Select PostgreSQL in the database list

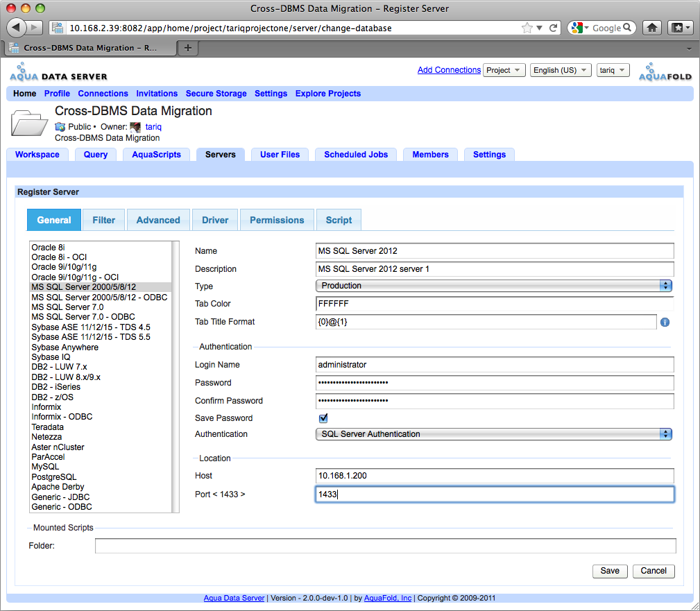tap(101, 477)
